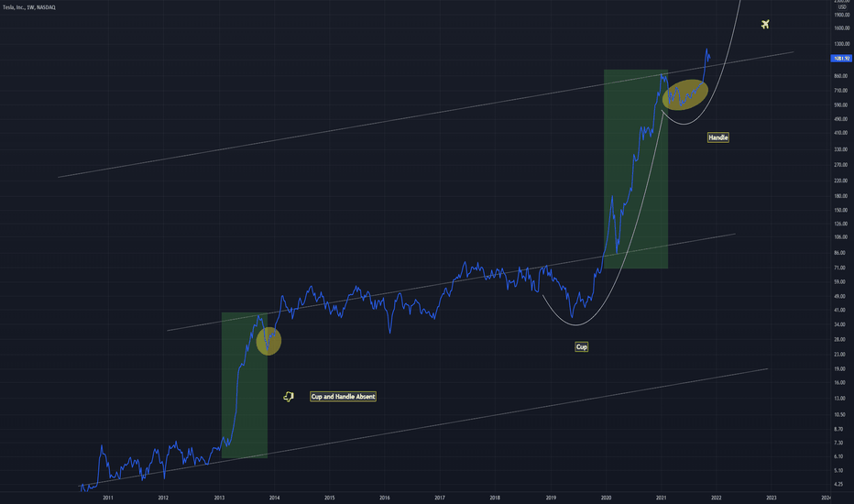Click the current price tag 1081.92
854x504 pixels.
tap(841, 59)
